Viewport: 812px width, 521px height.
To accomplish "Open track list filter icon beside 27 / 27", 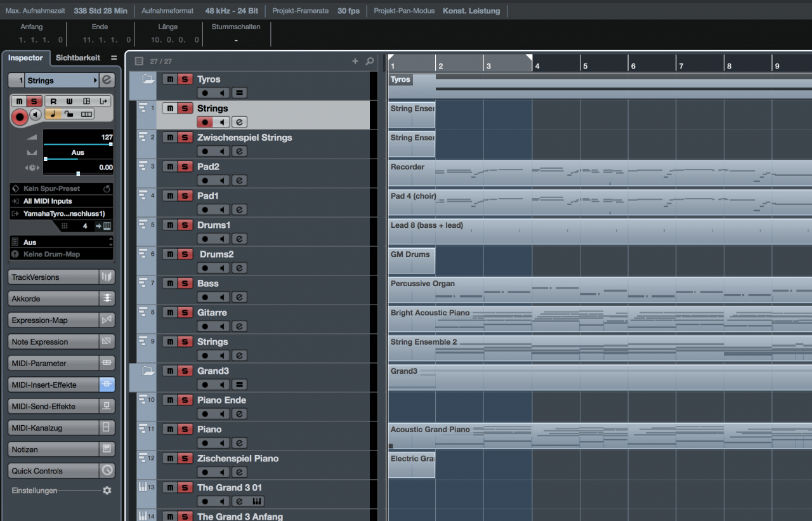I will pyautogui.click(x=140, y=61).
